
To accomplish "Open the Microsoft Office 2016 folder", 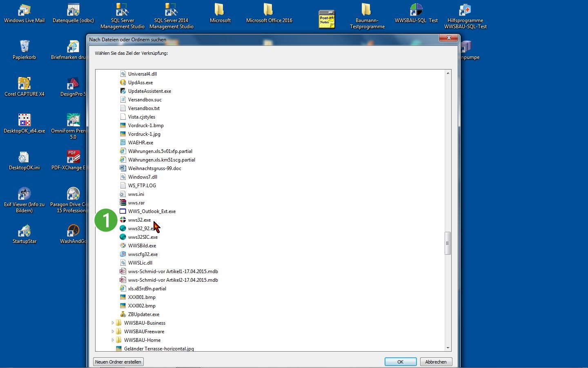I will coord(269,13).
